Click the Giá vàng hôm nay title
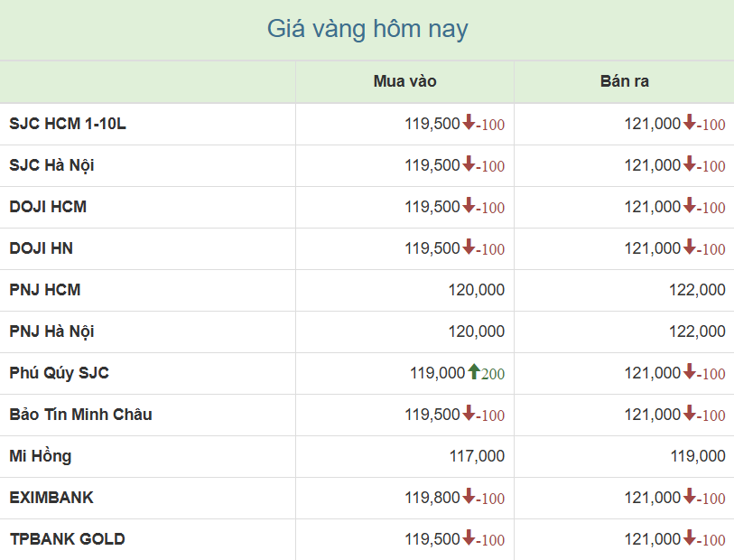Viewport: 734px width, 560px height. pos(367,29)
